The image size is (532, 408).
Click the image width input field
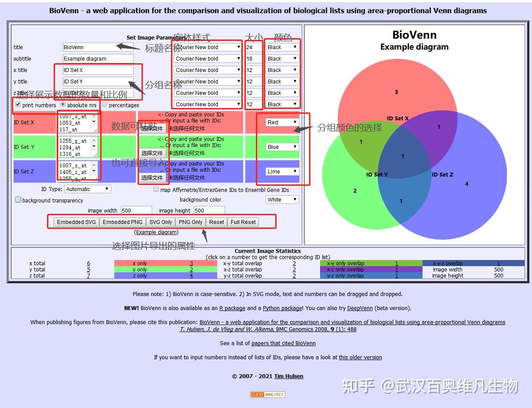click(136, 210)
